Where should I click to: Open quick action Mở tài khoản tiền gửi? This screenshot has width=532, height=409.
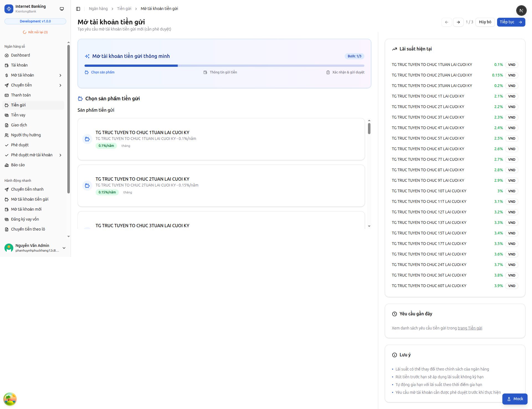tap(33, 200)
